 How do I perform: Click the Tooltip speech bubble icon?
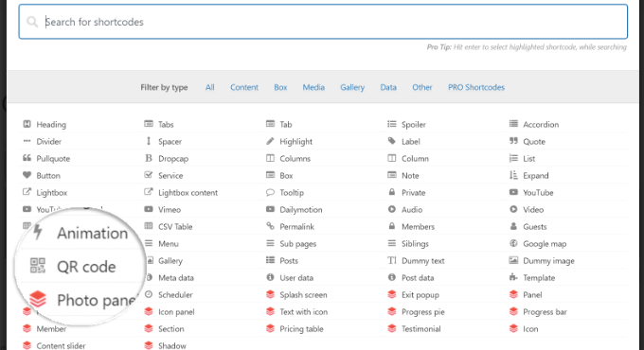(270, 192)
